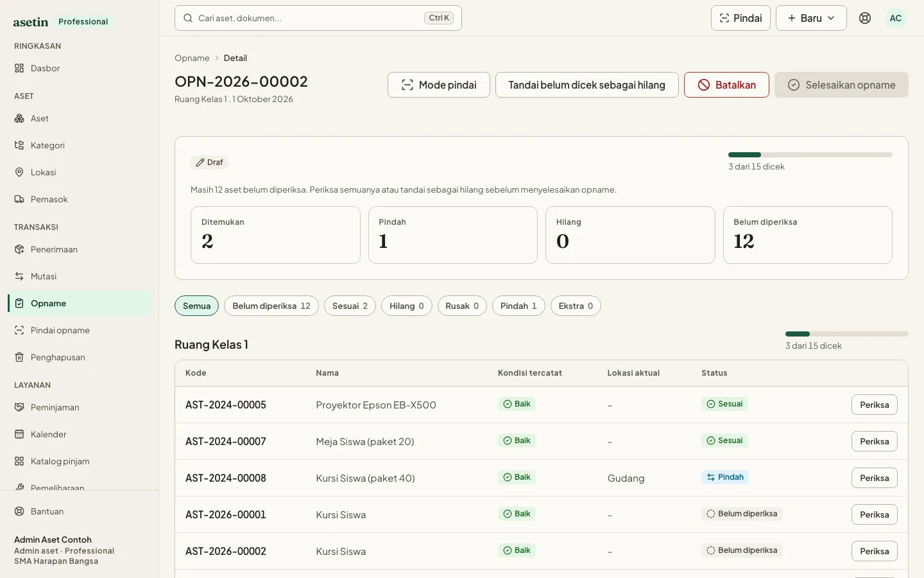924x578 pixels.
Task: Click the Draf status badge
Action: [x=209, y=162]
